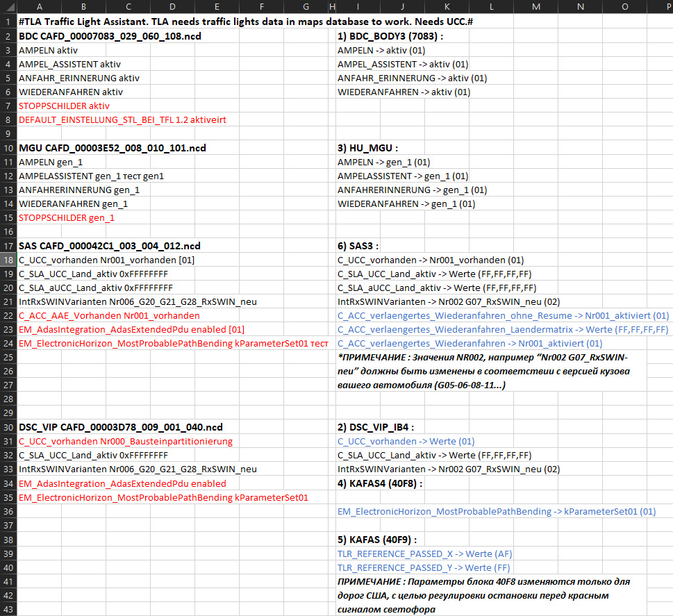The width and height of the screenshot is (673, 616).
Task: Select row 30 header
Action: pyautogui.click(x=8, y=427)
